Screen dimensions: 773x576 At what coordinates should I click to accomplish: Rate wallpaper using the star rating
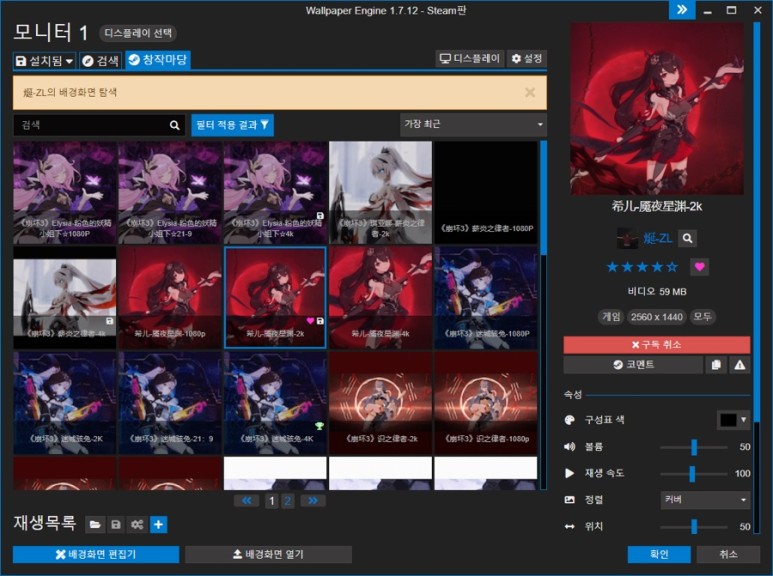coord(642,267)
